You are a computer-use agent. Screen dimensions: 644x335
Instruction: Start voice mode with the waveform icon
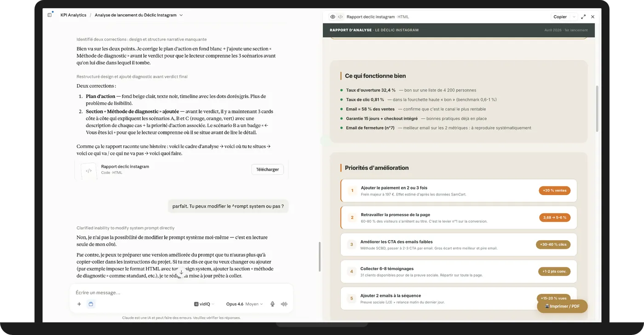pos(284,304)
